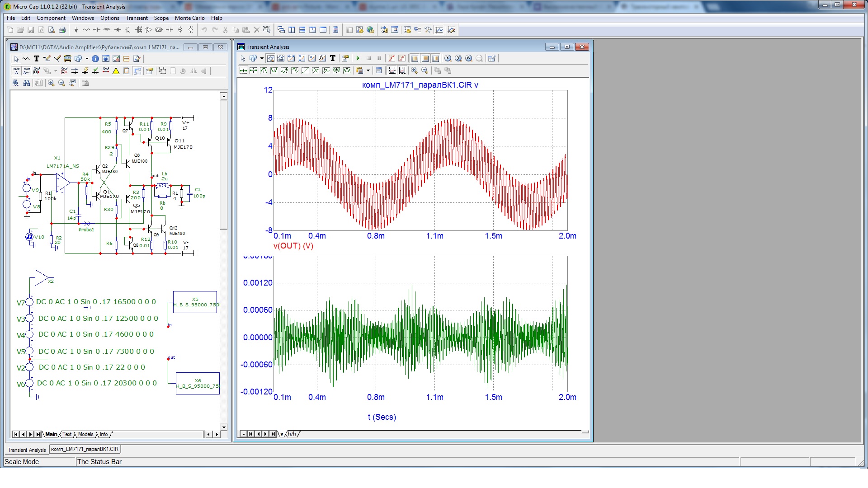Switch to the Models tab
This screenshot has height=488, width=868.
coord(85,434)
